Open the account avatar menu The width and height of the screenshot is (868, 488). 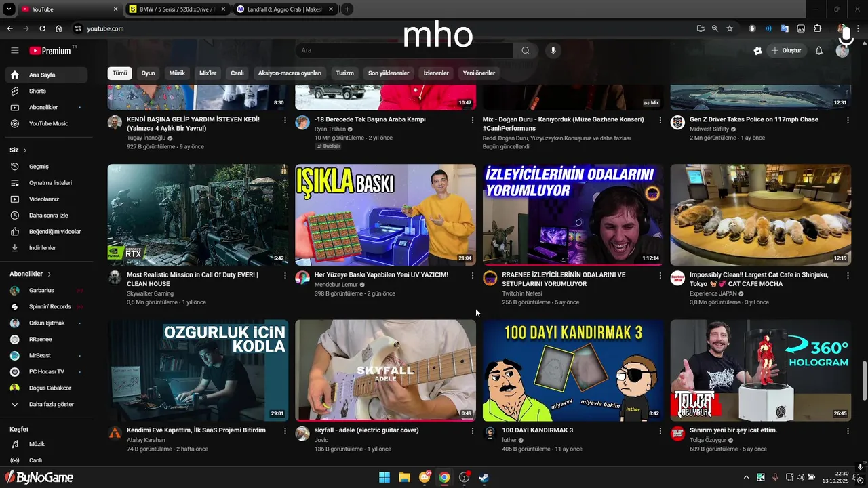pyautogui.click(x=842, y=51)
